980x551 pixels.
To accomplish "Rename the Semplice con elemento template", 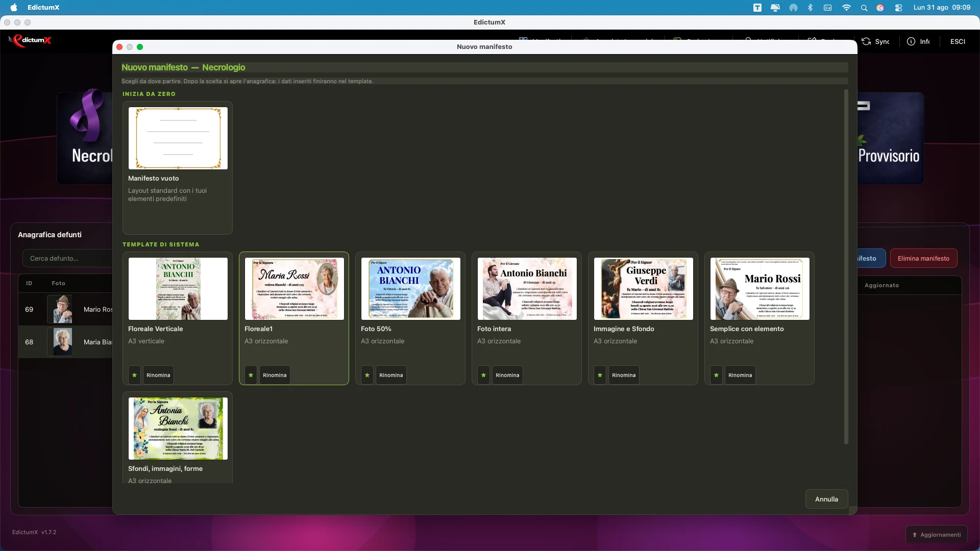I will point(740,375).
